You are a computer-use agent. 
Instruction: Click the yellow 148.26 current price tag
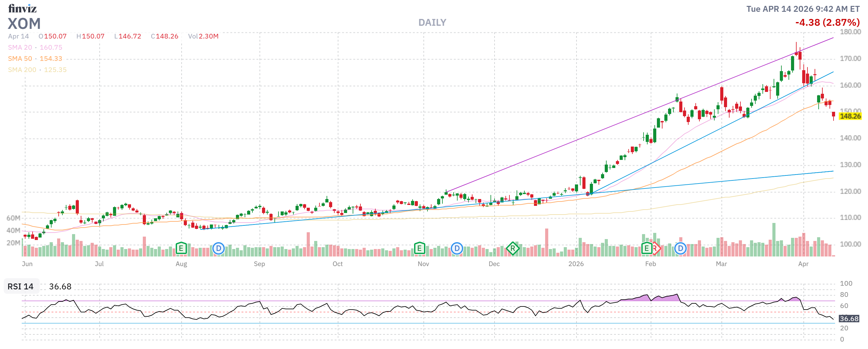coord(850,116)
